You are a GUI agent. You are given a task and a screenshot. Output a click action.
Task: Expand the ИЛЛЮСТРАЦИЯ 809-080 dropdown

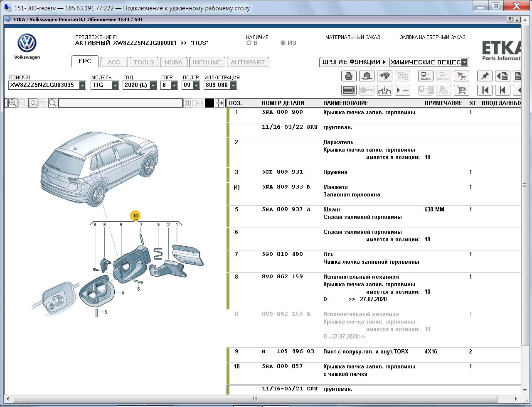point(233,85)
